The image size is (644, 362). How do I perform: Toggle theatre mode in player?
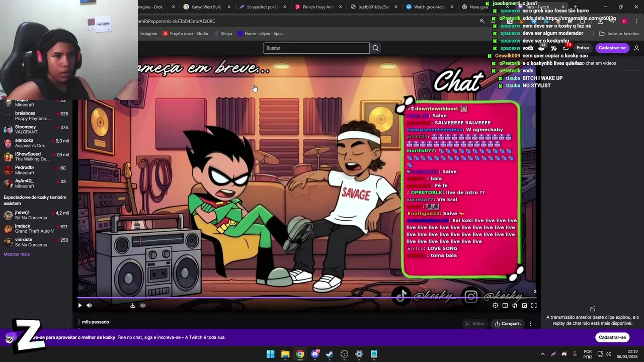505,305
